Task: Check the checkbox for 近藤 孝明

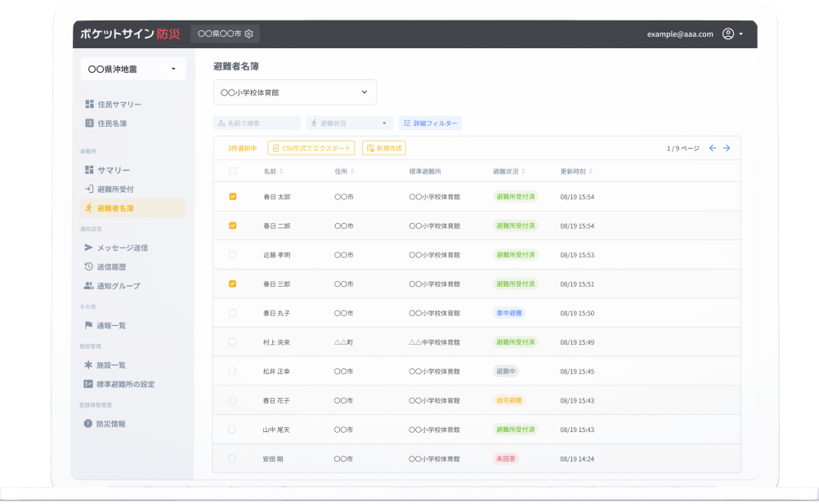Action: click(233, 255)
